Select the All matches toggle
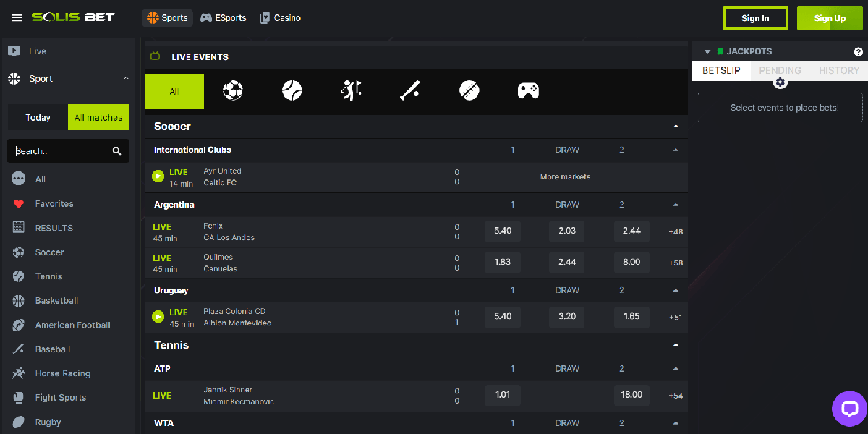Image resolution: width=868 pixels, height=434 pixels. coord(98,117)
